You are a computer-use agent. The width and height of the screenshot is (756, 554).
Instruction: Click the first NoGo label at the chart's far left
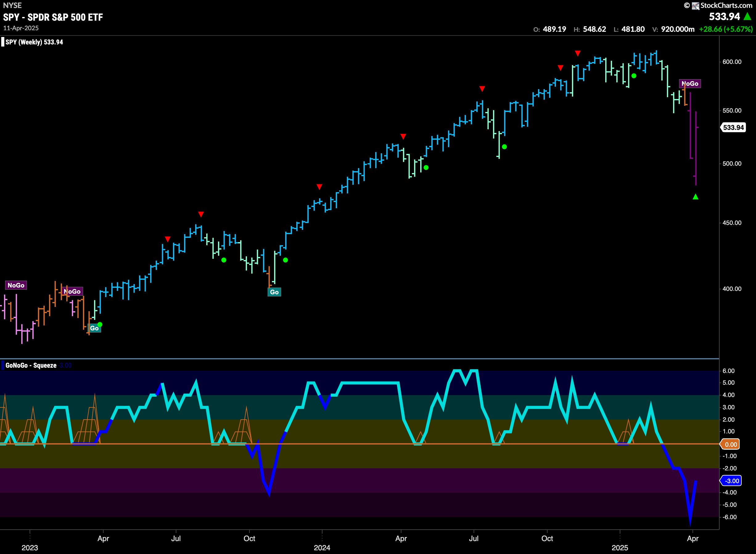[16, 285]
